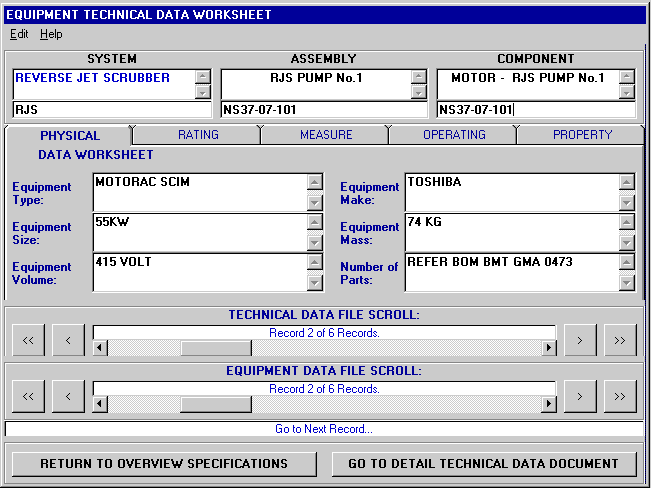651x488 pixels.
Task: Open the Help menu
Action: point(51,34)
